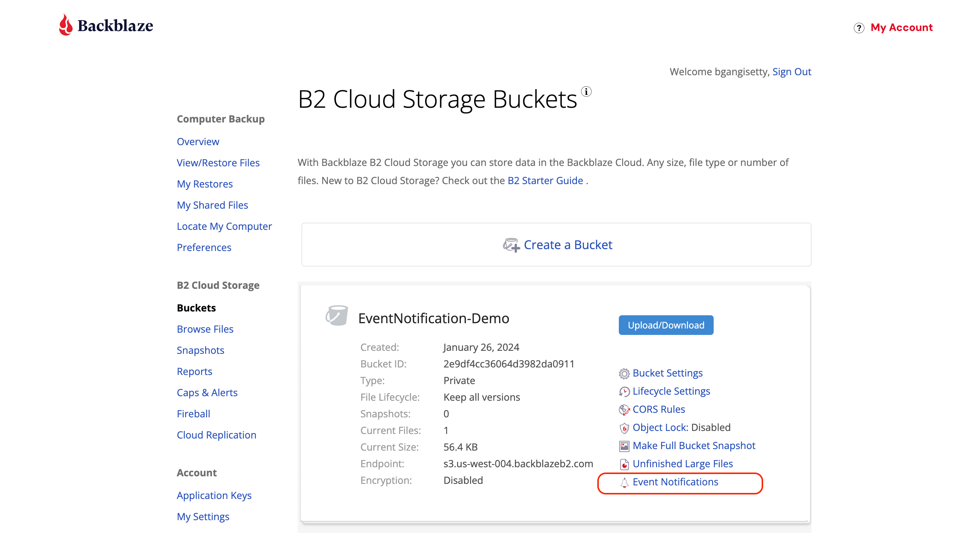The height and width of the screenshot is (533, 980).
Task: Click the Unfinished Large Files icon
Action: pyautogui.click(x=624, y=464)
